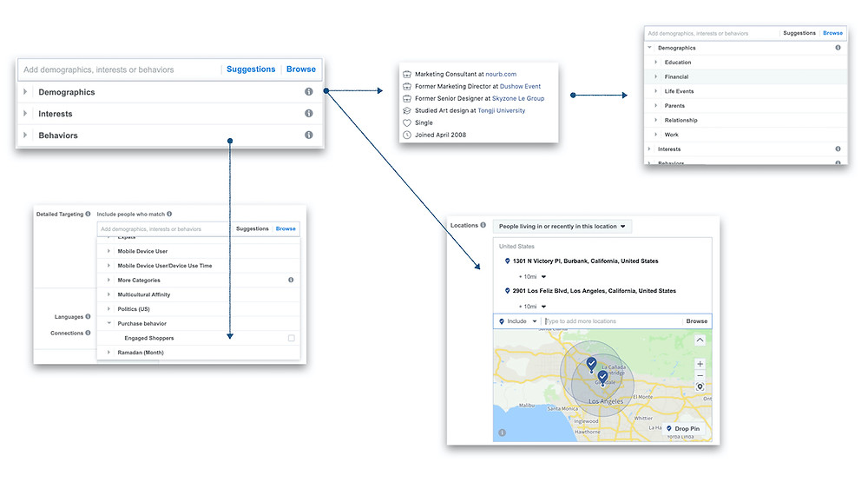Open the Dushow Event link
Screen dimensions: 868x489
point(520,86)
